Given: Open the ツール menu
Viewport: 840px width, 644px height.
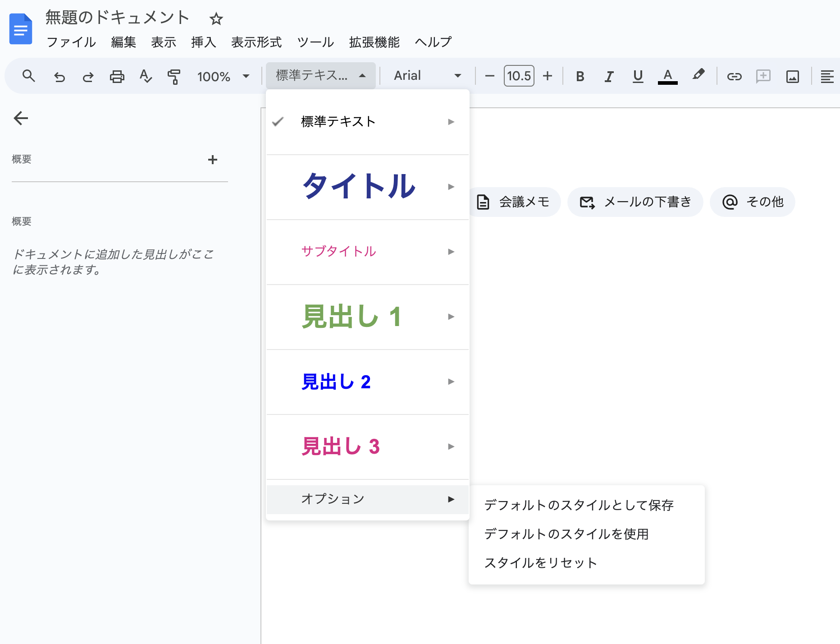Looking at the screenshot, I should pyautogui.click(x=315, y=42).
